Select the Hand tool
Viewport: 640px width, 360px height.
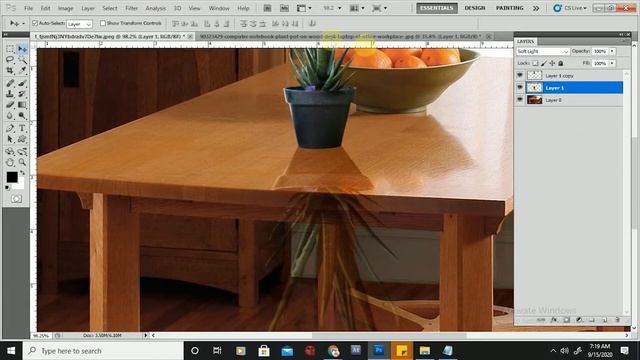pyautogui.click(x=10, y=162)
